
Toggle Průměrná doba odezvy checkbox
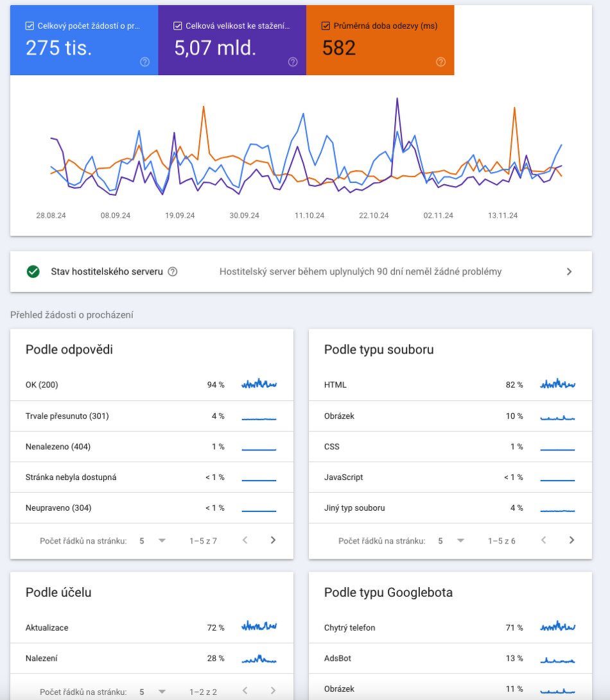(326, 26)
